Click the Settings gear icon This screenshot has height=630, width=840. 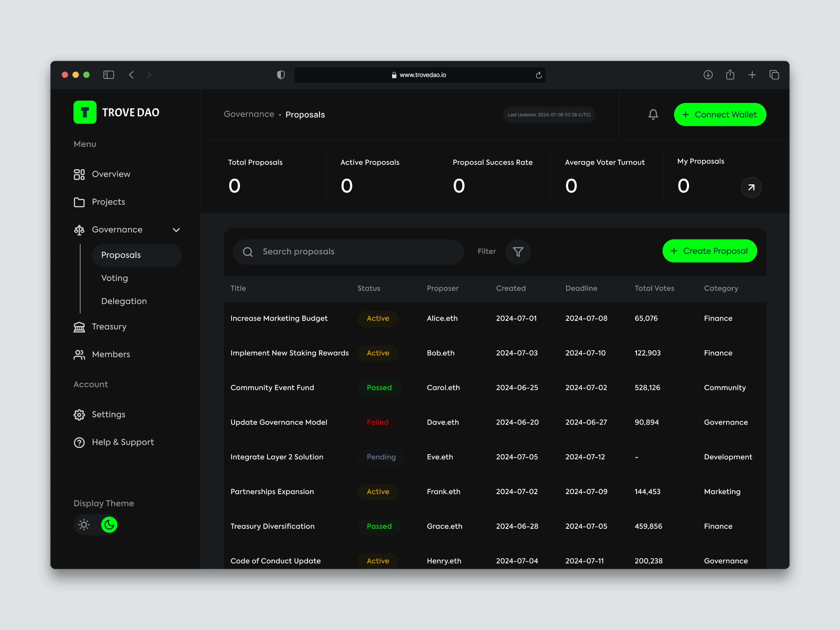[x=79, y=415]
